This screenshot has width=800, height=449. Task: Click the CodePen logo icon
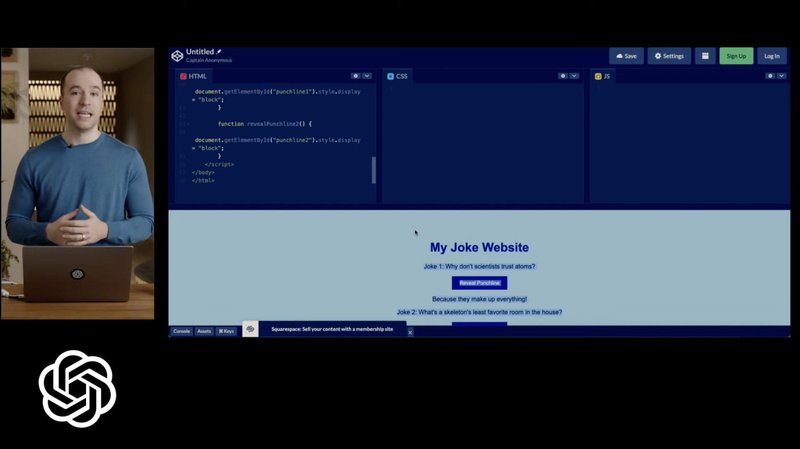coord(177,56)
